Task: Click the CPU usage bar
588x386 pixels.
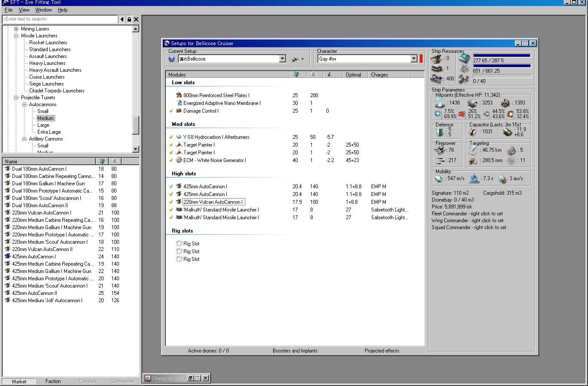Action: pyautogui.click(x=502, y=55)
